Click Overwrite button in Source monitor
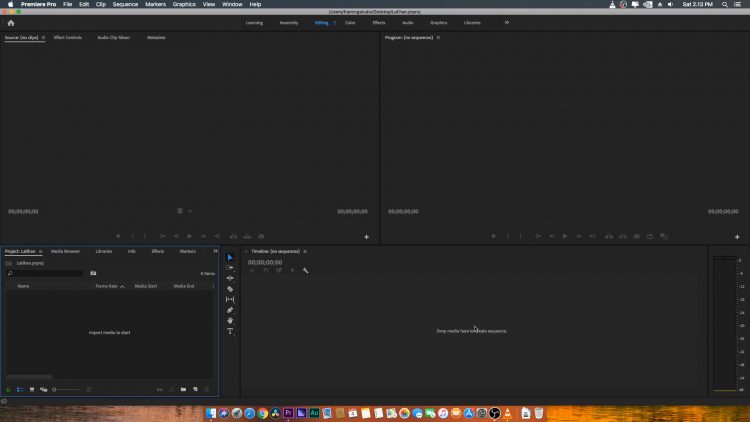Viewport: 750px width, 422px height. 247,236
